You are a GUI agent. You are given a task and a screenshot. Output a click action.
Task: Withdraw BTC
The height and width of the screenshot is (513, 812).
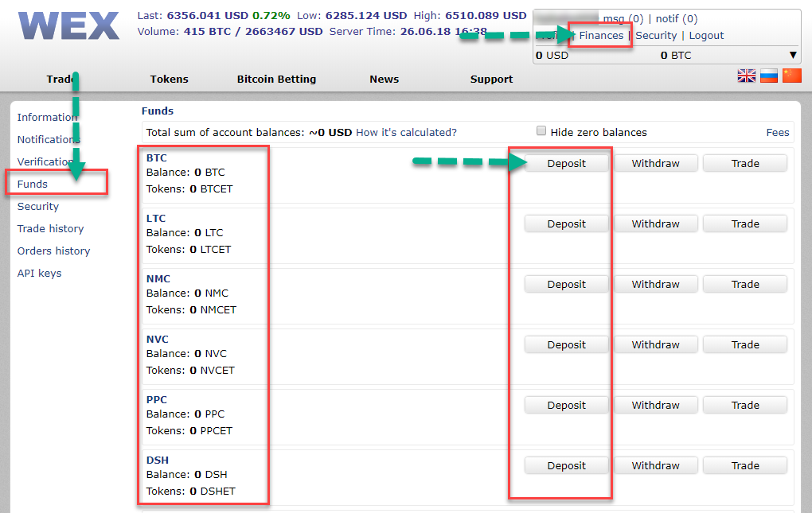pyautogui.click(x=656, y=163)
